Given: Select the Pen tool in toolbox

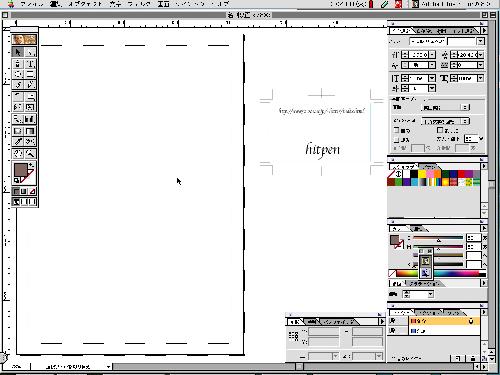Looking at the screenshot, I should (18, 63).
